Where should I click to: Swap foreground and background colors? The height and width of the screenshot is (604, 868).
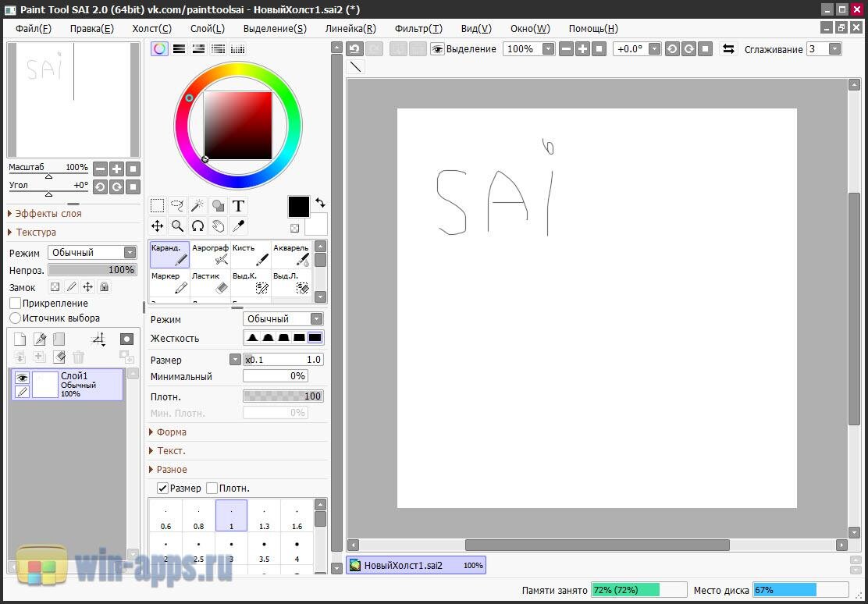[x=320, y=203]
